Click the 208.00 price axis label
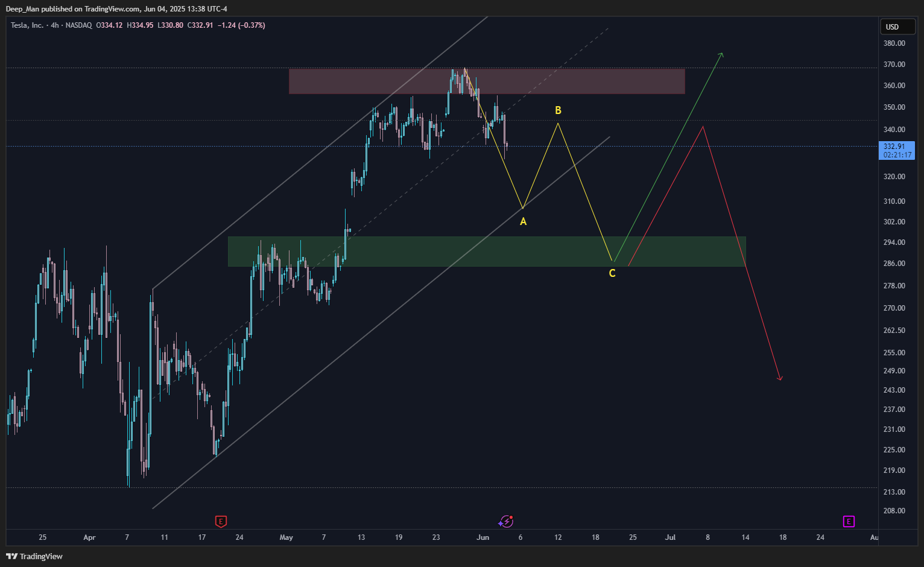The height and width of the screenshot is (567, 924). click(x=894, y=511)
